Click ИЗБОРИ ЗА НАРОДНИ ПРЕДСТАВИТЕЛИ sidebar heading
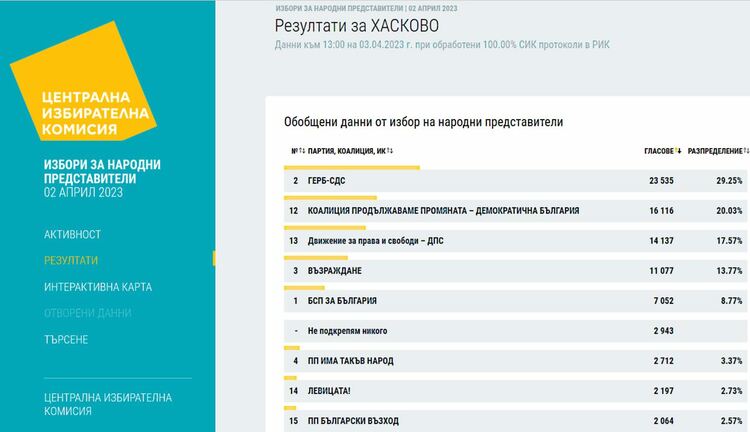This screenshot has height=432, width=750. (102, 172)
